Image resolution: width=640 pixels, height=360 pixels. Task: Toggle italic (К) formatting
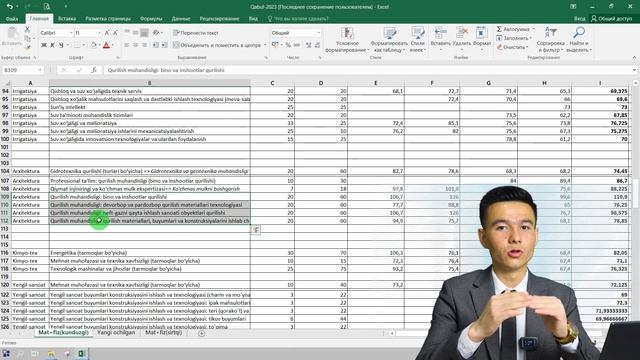click(52, 45)
